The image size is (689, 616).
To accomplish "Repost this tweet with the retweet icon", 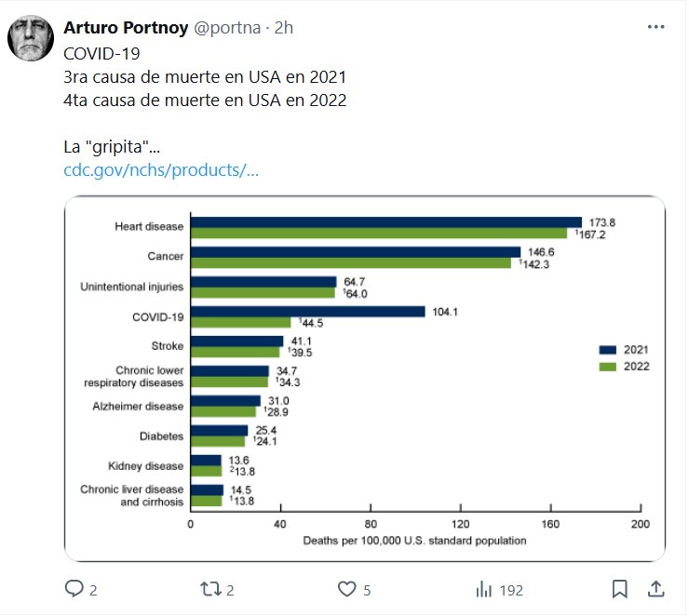I will point(210,589).
